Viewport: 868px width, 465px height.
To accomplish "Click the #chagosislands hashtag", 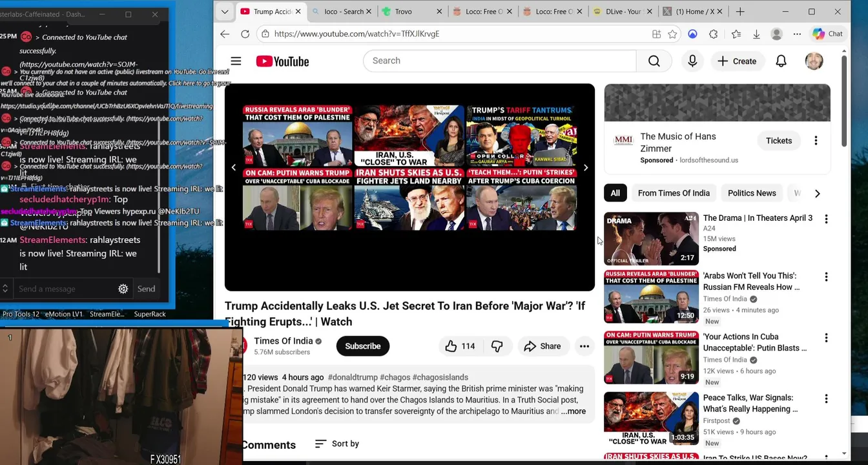I will click(440, 377).
